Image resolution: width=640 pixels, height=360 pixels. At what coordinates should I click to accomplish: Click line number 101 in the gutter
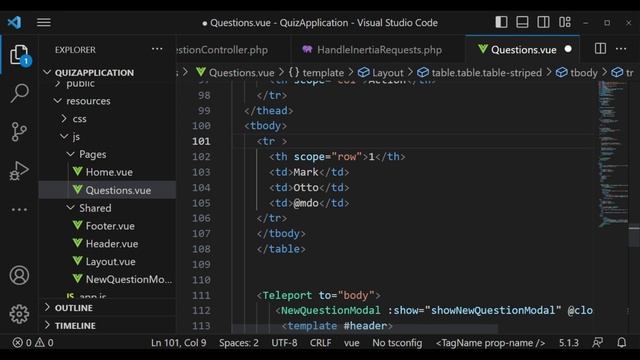(x=201, y=141)
